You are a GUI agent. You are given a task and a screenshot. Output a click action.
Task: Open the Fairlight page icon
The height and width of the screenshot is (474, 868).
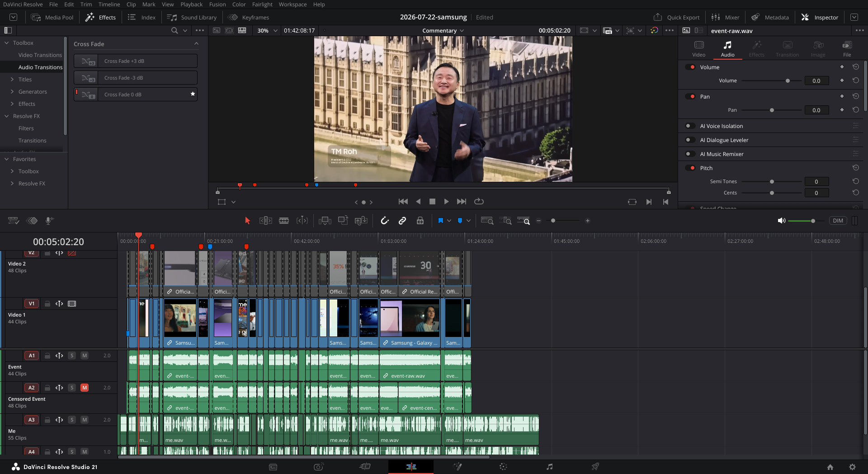tap(549, 467)
